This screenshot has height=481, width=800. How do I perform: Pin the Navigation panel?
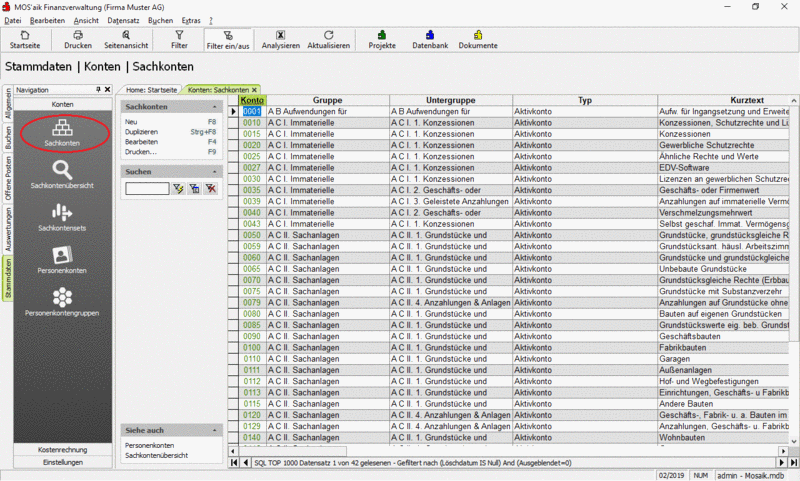click(x=98, y=89)
